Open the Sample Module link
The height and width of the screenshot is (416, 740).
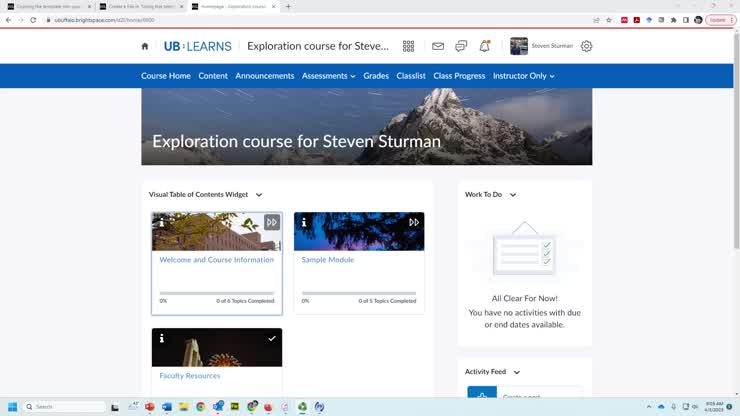pos(328,260)
